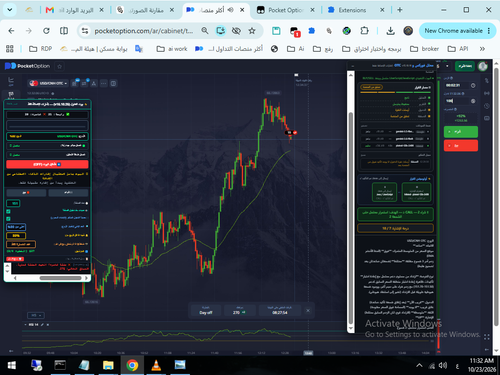Screen dimensions: 500x375
Task: Open the user avatar profile menu
Action: coord(483,66)
